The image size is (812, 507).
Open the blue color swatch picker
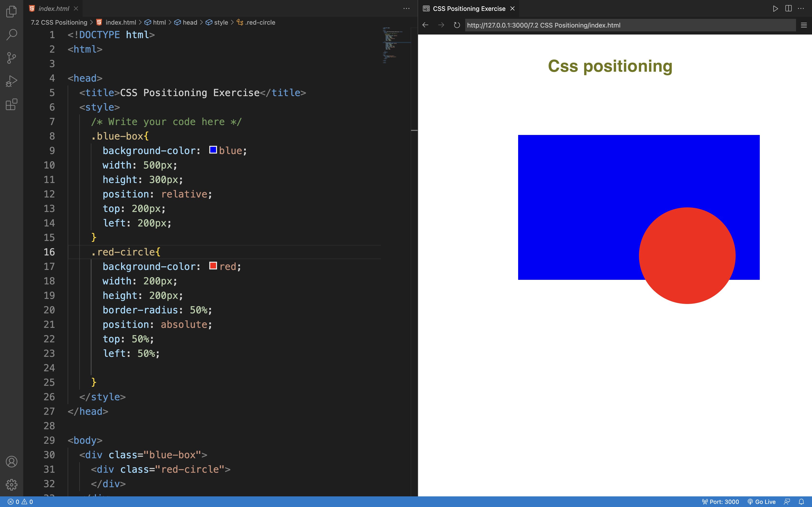[x=213, y=150]
